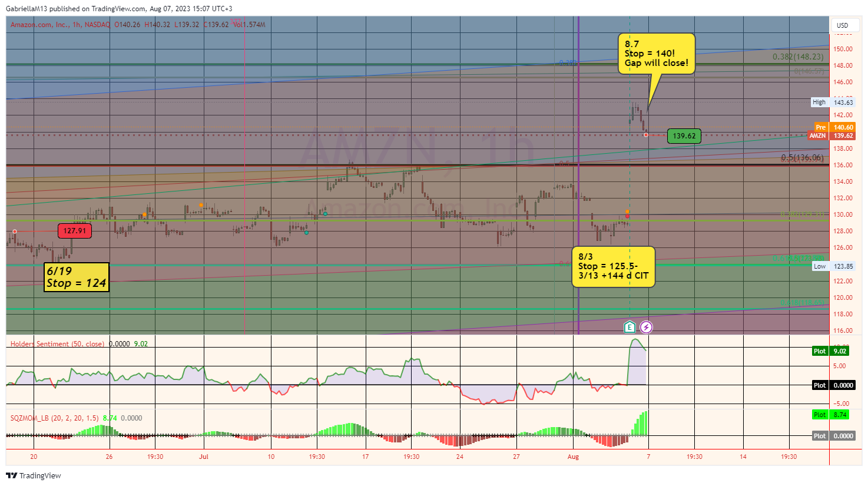Viewport: 868px width, 486px height.
Task: Click the 9.02 Holders Sentiment value reading
Action: [141, 344]
